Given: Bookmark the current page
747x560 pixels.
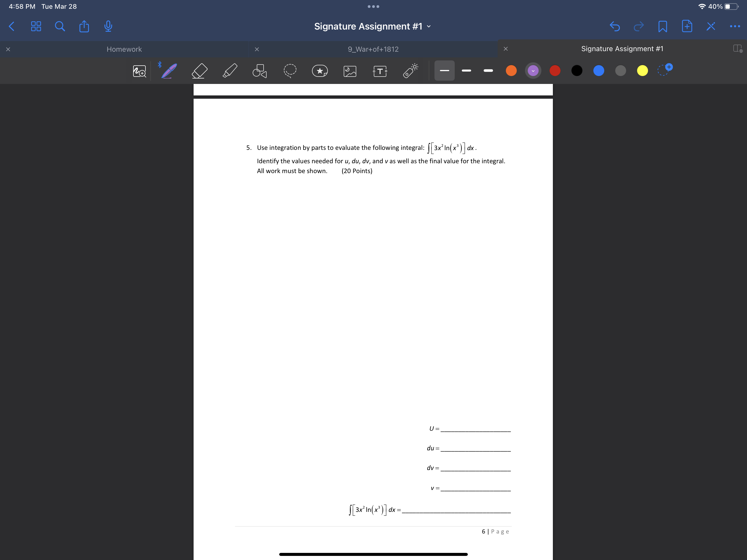Looking at the screenshot, I should tap(663, 26).
